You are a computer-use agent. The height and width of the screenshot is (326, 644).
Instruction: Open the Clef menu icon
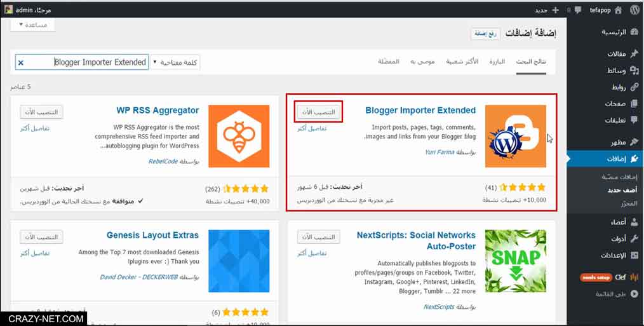coord(634,277)
